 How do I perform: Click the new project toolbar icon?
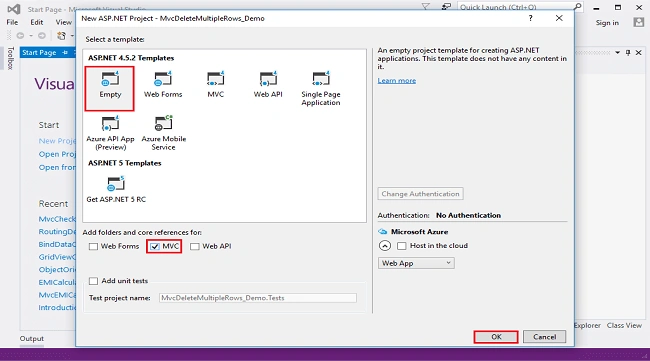pyautogui.click(x=61, y=36)
